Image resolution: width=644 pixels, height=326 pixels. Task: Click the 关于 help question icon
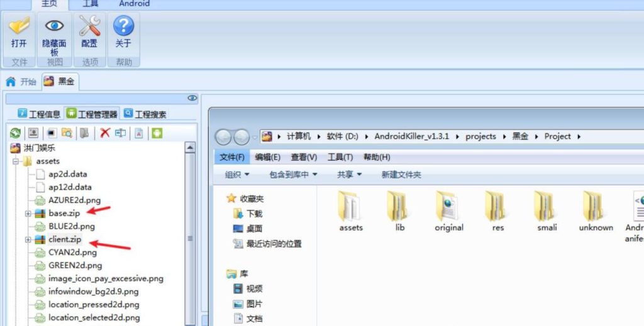(123, 25)
